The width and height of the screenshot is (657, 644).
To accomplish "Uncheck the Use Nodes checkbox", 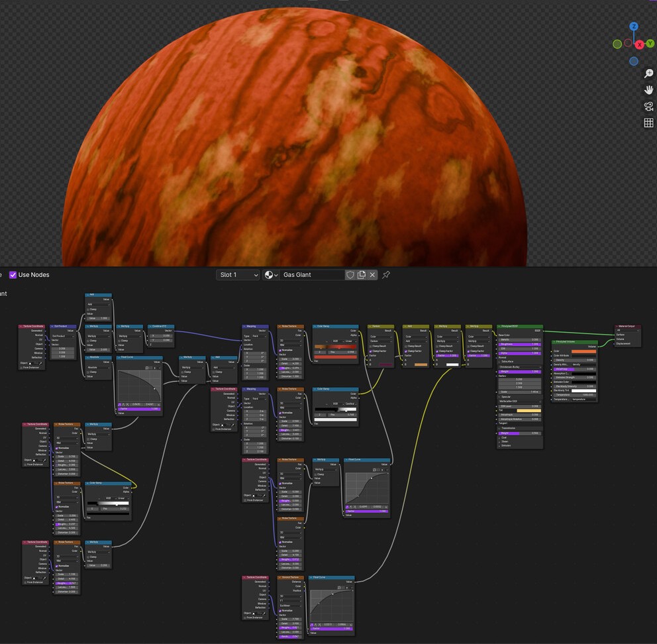I will pos(13,275).
